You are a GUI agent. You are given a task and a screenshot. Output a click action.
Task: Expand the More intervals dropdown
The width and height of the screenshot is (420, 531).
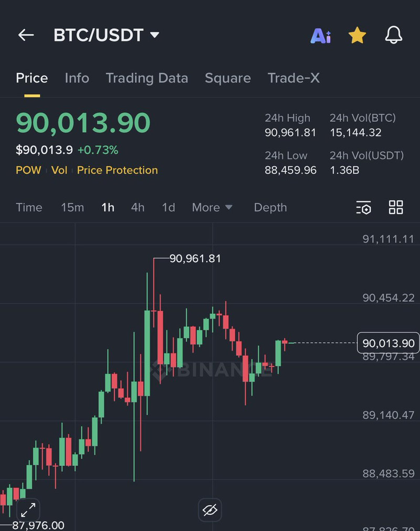pyautogui.click(x=212, y=207)
